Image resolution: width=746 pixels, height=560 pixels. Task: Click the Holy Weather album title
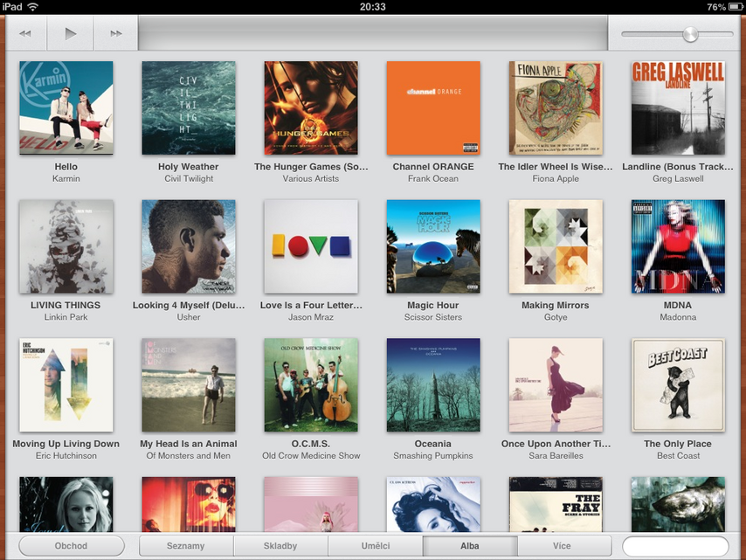[189, 167]
